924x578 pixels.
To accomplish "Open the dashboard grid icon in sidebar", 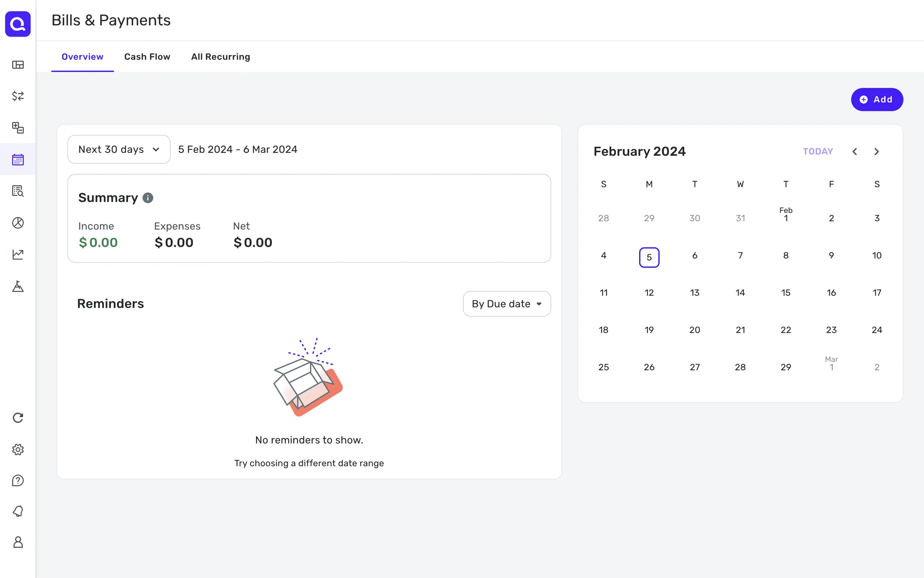I will point(18,65).
